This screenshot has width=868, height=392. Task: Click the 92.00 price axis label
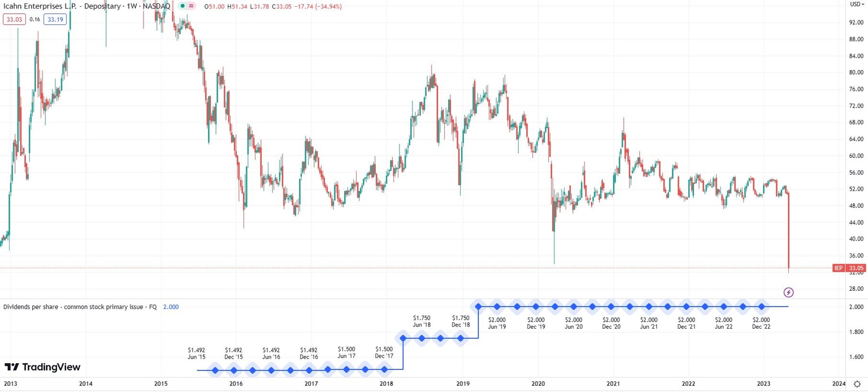856,23
